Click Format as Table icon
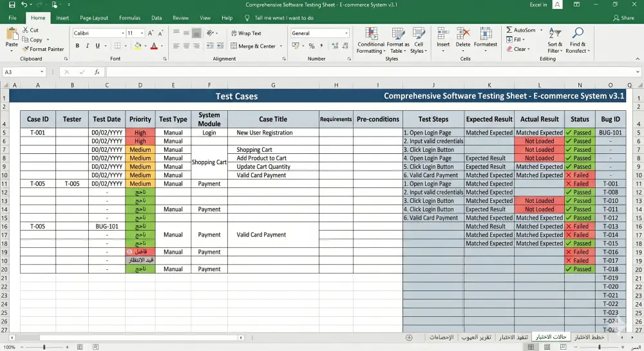This screenshot has height=351, width=644. click(x=398, y=33)
